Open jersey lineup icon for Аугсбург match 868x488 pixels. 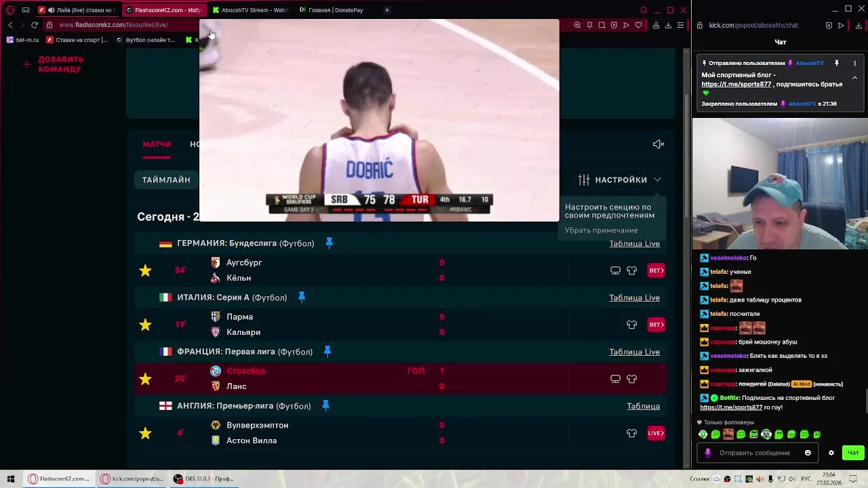631,270
